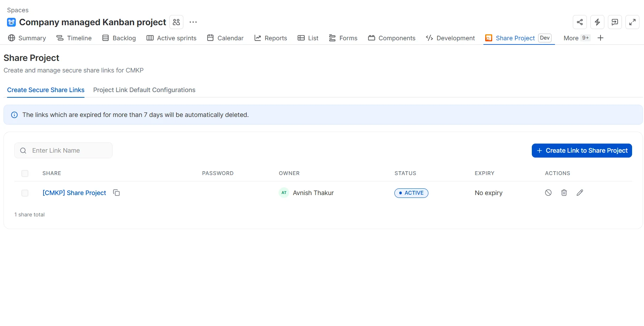Check the [CMKP] Share Project row checkbox

[x=25, y=193]
